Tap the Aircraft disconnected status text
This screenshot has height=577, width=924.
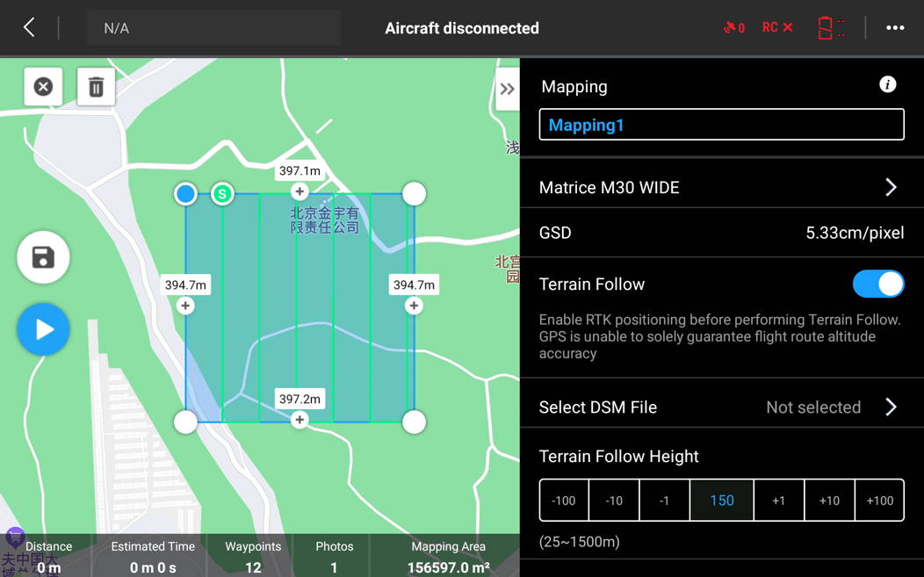point(462,28)
